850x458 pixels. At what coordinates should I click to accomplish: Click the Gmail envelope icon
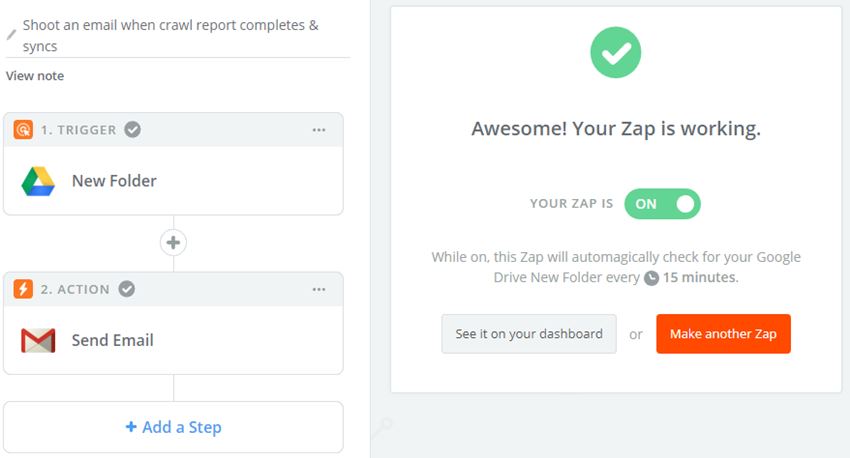point(38,341)
